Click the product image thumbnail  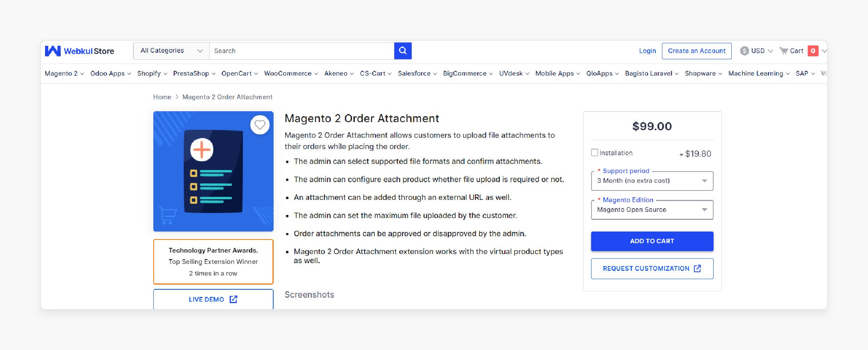[213, 171]
